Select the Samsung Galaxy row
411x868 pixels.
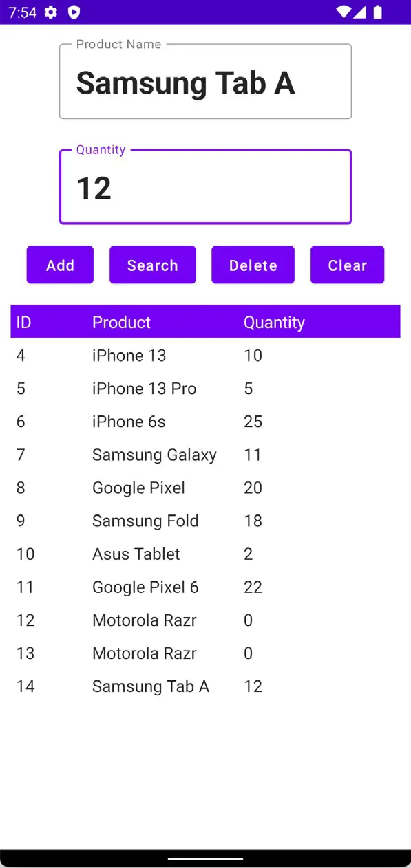(x=205, y=455)
